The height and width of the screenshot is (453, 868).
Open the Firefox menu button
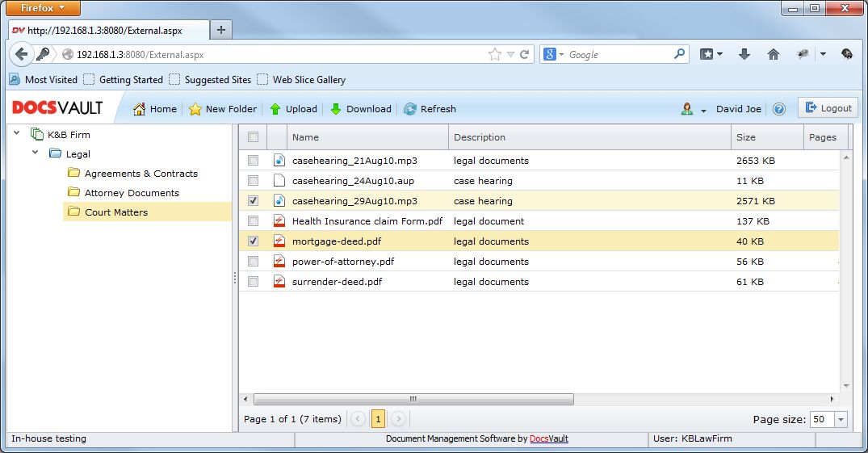pyautogui.click(x=44, y=8)
